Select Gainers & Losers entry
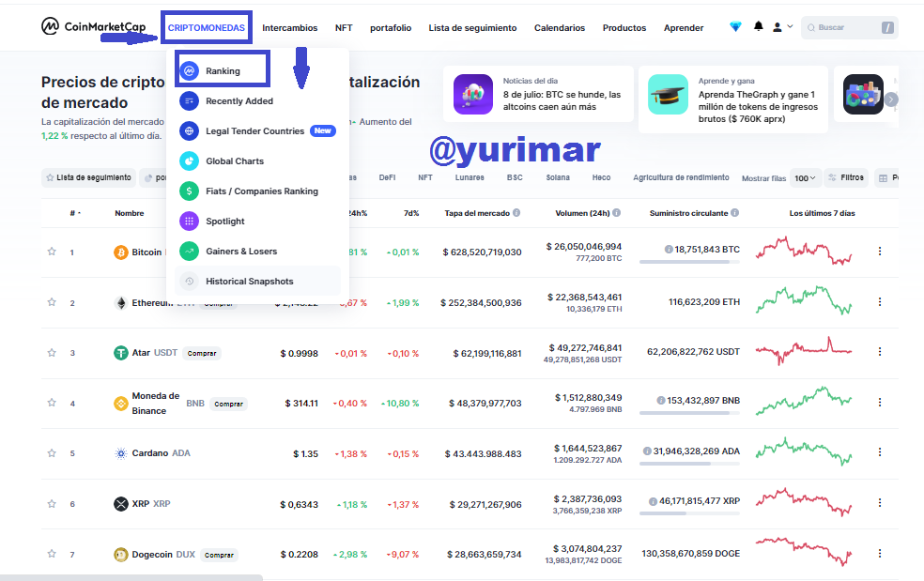The height and width of the screenshot is (581, 924). click(257, 251)
